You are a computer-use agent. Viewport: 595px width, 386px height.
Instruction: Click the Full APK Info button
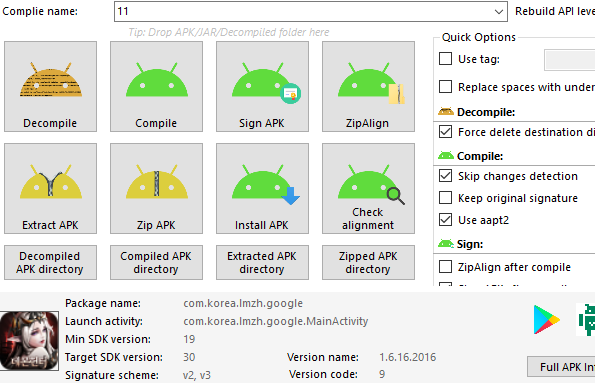(561, 367)
